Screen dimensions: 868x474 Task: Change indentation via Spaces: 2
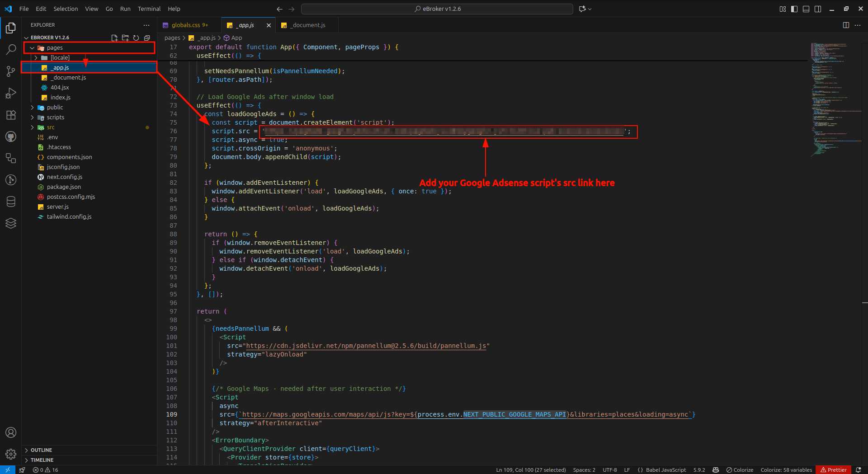(x=584, y=470)
